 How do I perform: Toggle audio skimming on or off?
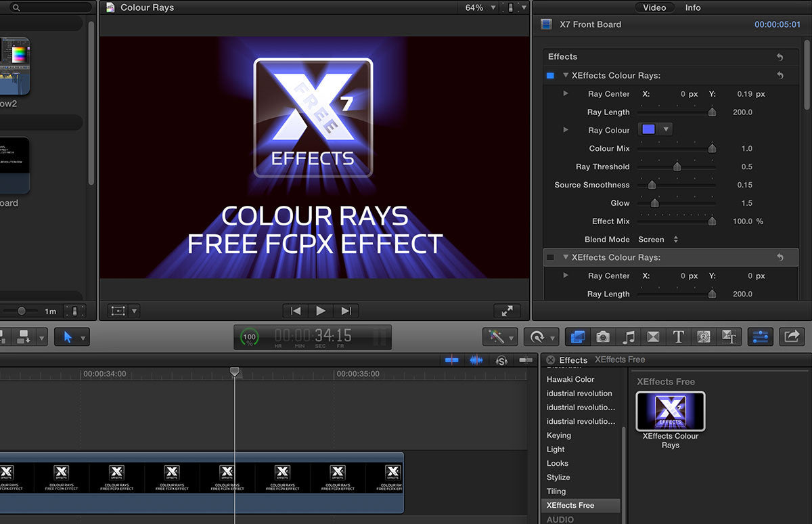(476, 361)
